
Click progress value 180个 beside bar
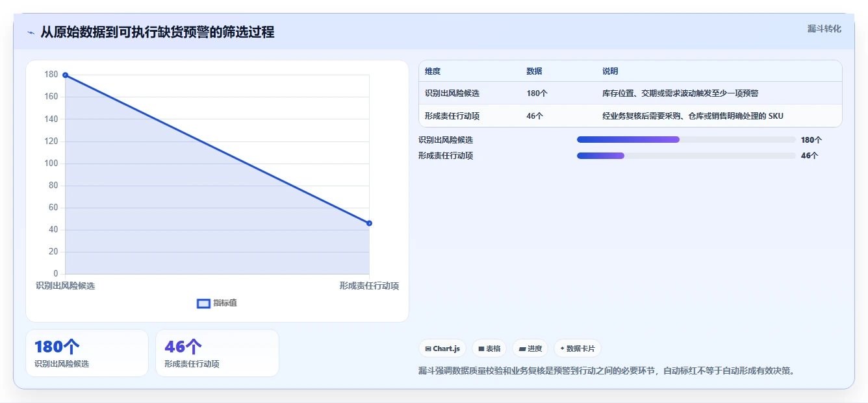pyautogui.click(x=811, y=140)
